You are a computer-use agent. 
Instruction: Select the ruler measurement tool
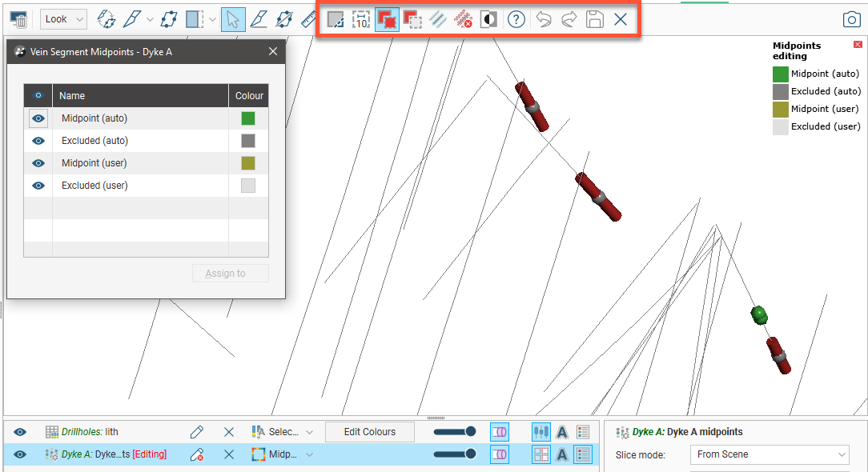tap(310, 19)
